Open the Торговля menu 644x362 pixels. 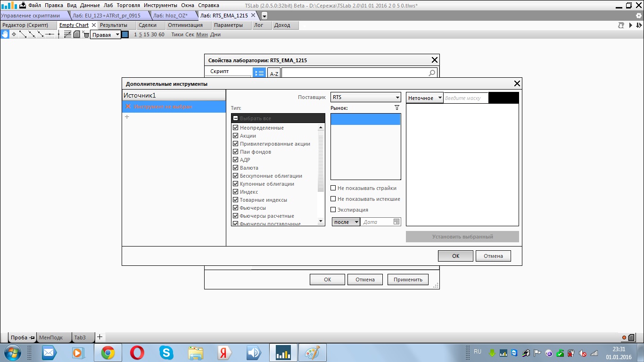click(129, 5)
